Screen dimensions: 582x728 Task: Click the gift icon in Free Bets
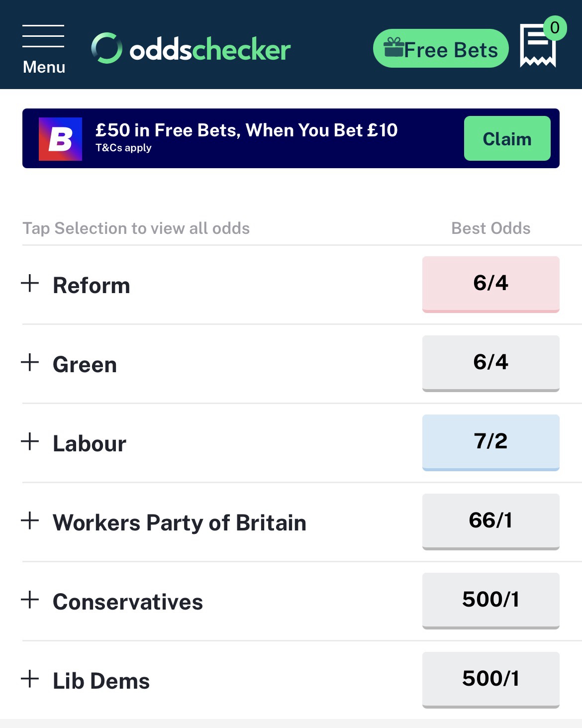[393, 48]
